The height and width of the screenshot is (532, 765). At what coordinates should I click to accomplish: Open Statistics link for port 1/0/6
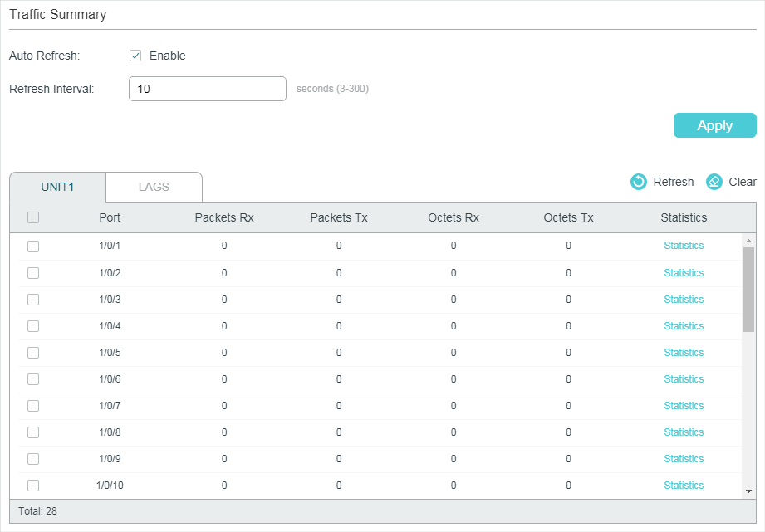(684, 379)
